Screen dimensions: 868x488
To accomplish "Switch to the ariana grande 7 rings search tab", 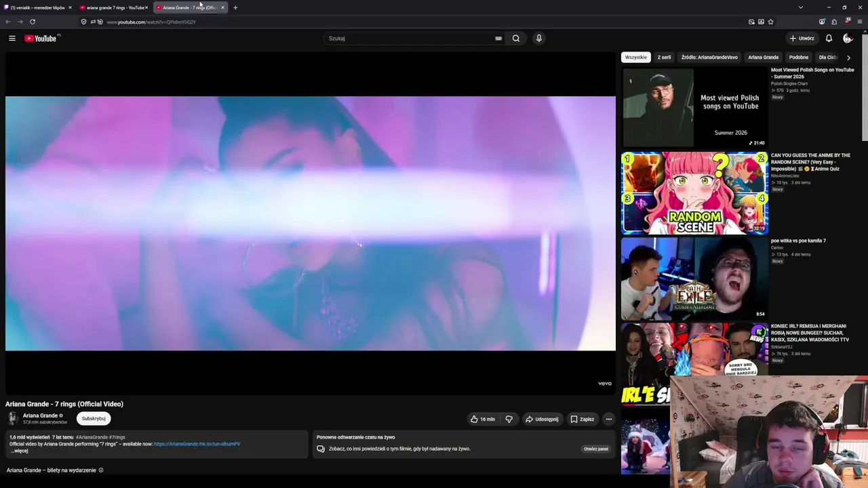I will pos(114,7).
